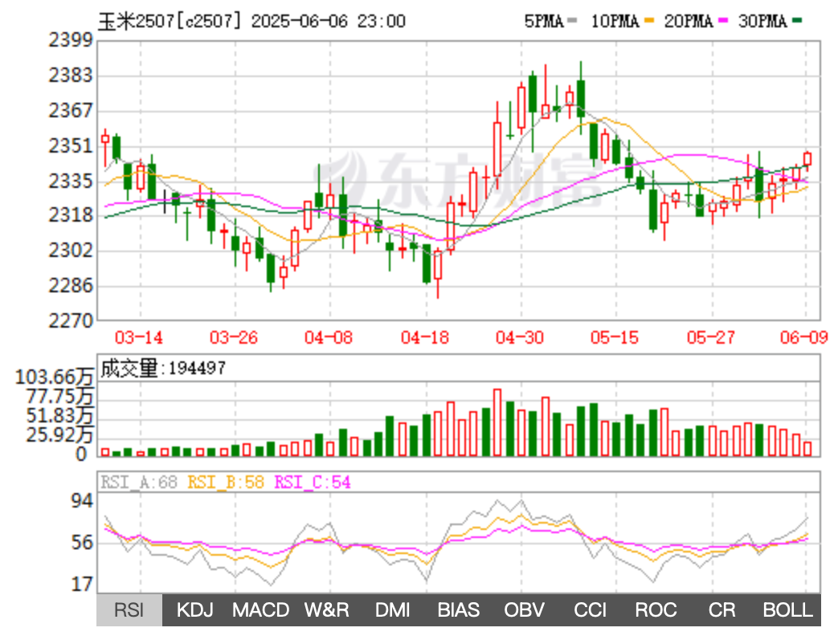Select the CR indicator tab
834x644 pixels.
point(722,610)
